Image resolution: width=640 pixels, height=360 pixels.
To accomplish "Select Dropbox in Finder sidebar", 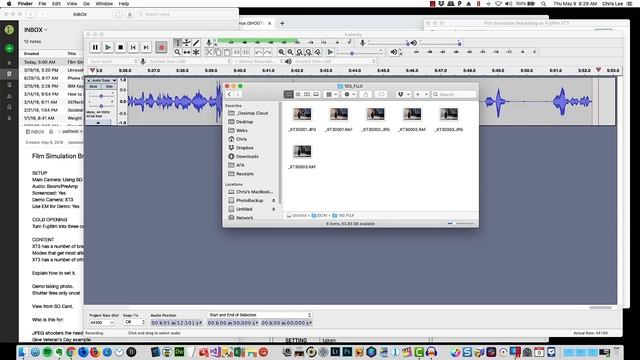I will tap(244, 148).
